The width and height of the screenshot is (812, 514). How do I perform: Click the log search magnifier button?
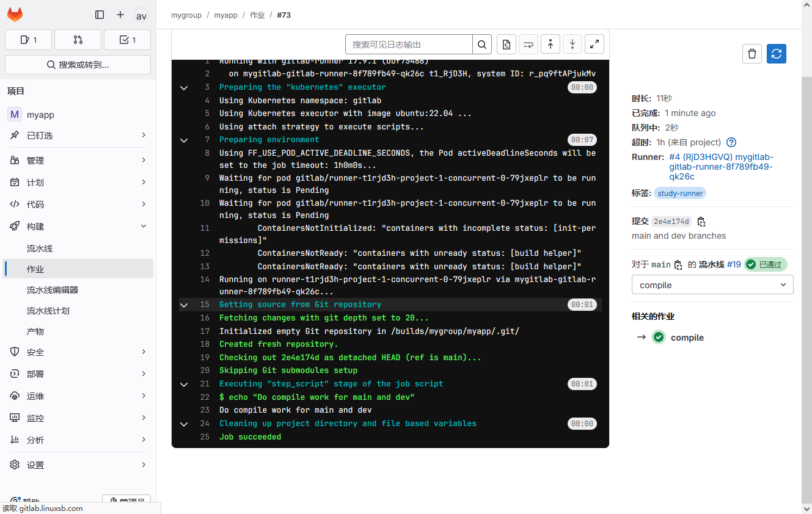pyautogui.click(x=482, y=44)
